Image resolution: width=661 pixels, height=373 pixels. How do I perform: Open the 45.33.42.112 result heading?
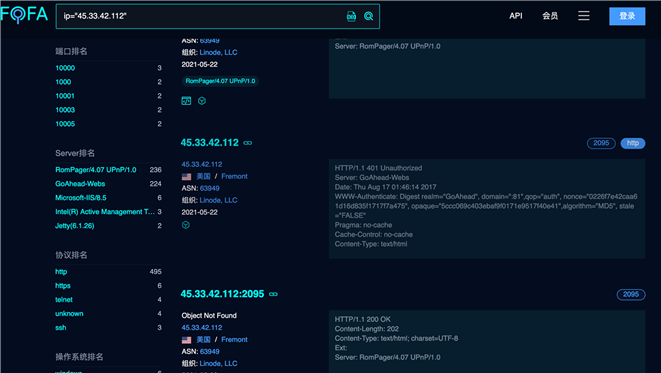[210, 142]
